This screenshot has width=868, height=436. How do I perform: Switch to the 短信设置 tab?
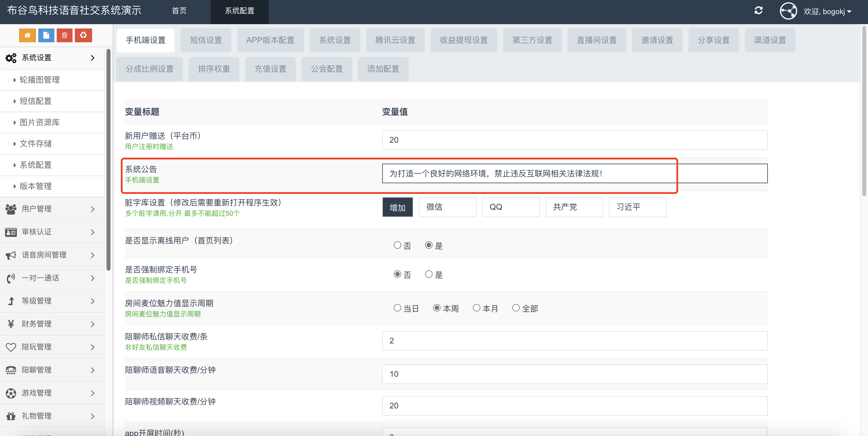[x=206, y=40]
